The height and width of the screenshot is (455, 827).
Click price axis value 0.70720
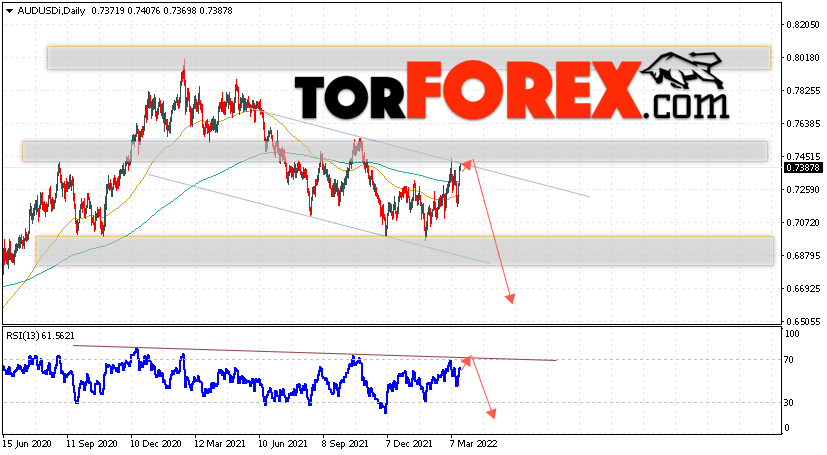click(803, 222)
